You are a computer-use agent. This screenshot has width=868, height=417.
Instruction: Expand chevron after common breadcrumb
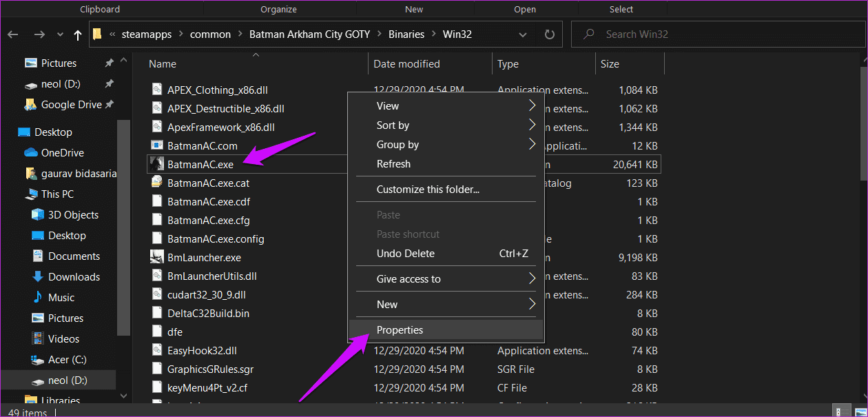click(x=240, y=34)
